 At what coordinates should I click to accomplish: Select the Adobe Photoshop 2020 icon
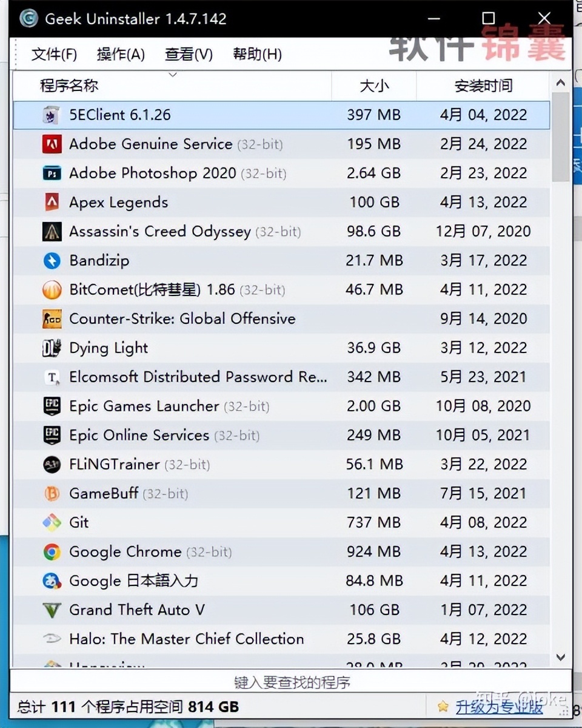pyautogui.click(x=52, y=174)
